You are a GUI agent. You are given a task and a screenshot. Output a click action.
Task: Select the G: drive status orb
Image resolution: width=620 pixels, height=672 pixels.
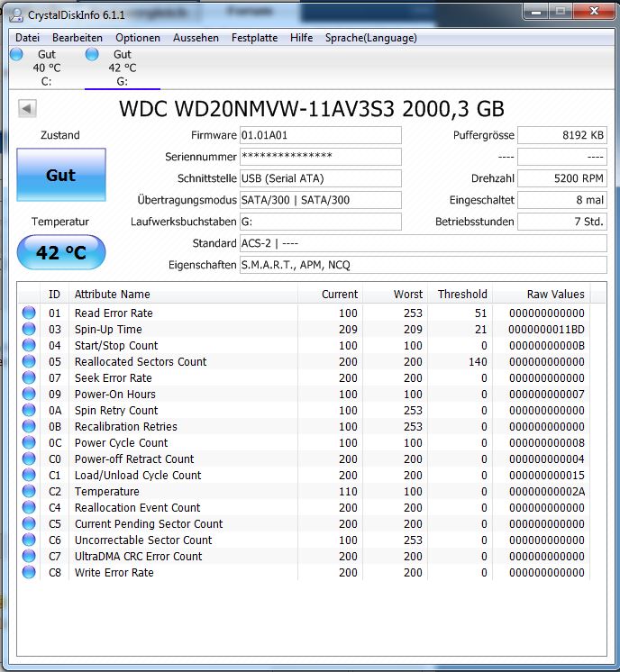click(92, 54)
